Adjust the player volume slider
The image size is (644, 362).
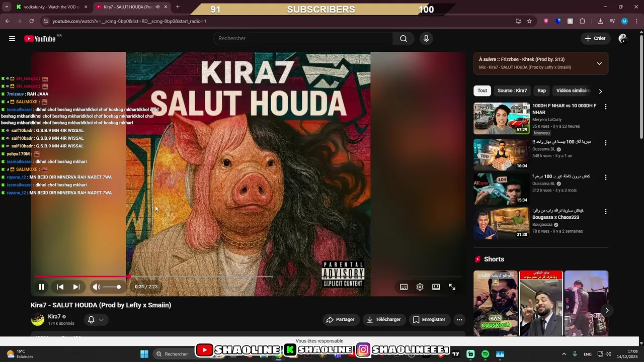coord(112,287)
